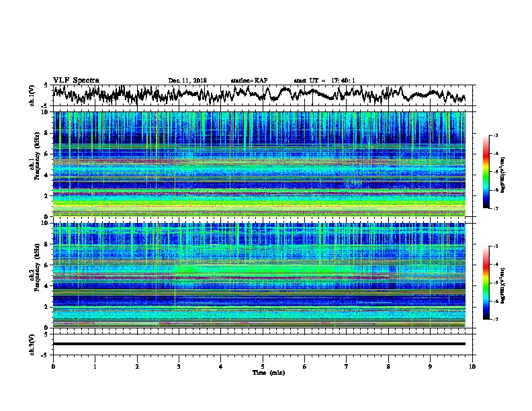This screenshot has height=411, width=532.
Task: Click the "ch.1(V)" axis label
Action: pyautogui.click(x=32, y=95)
